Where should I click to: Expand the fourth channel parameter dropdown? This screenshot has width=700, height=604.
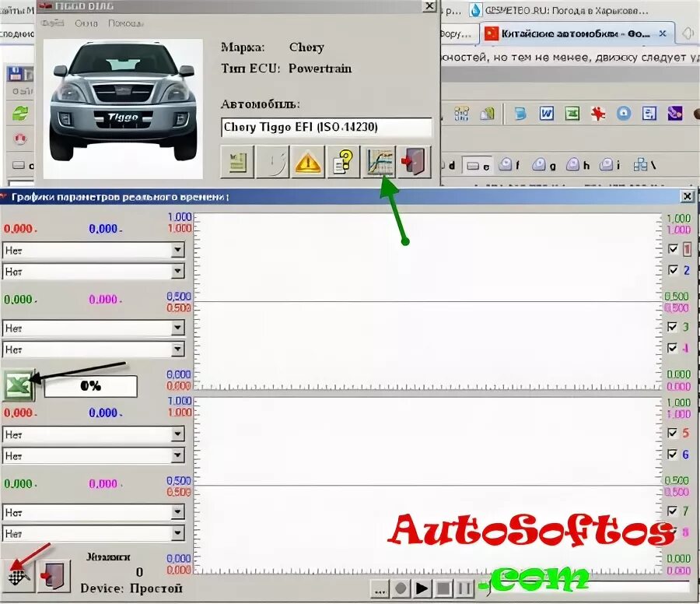coord(93,349)
